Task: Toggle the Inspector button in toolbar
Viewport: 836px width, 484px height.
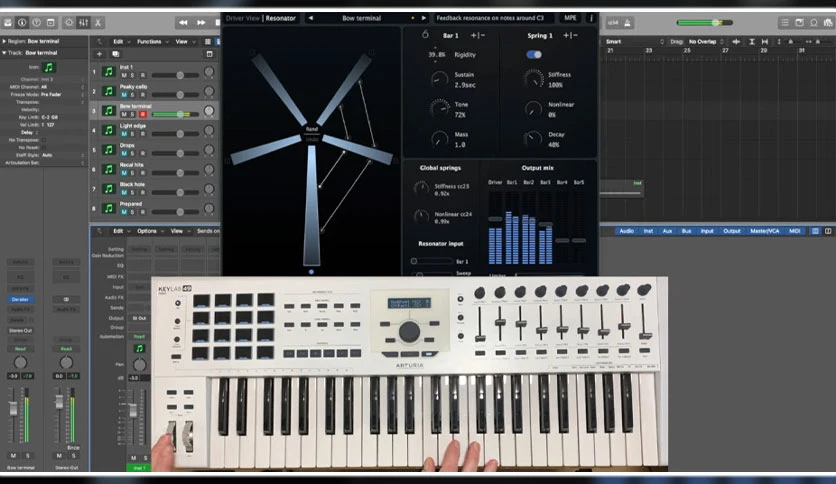Action: 22,22
